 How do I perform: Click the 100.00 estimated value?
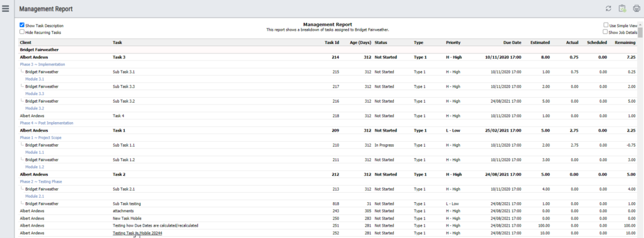544,225
